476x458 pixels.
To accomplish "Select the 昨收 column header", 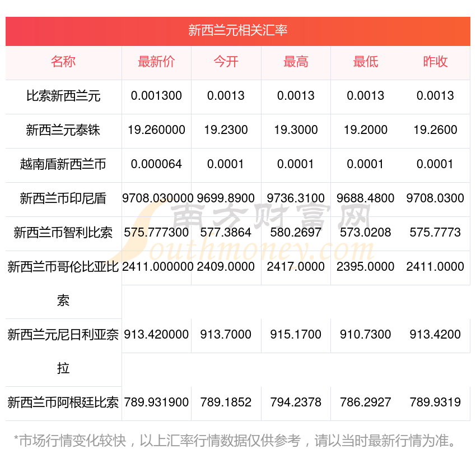I will pyautogui.click(x=435, y=62).
